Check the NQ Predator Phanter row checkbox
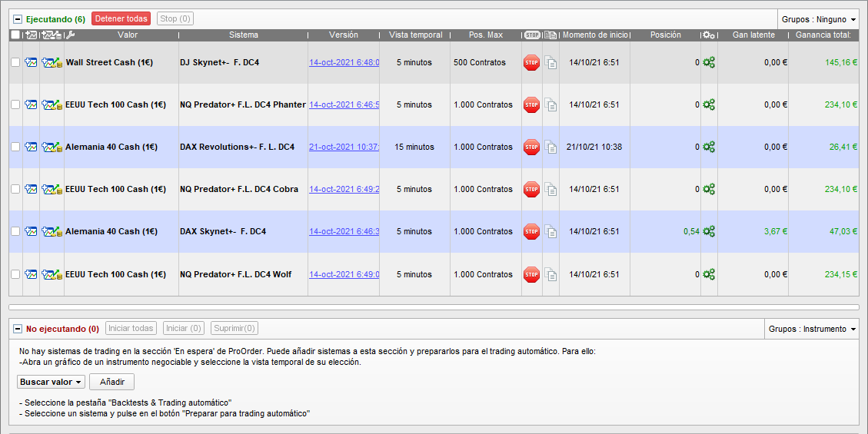 click(x=15, y=104)
